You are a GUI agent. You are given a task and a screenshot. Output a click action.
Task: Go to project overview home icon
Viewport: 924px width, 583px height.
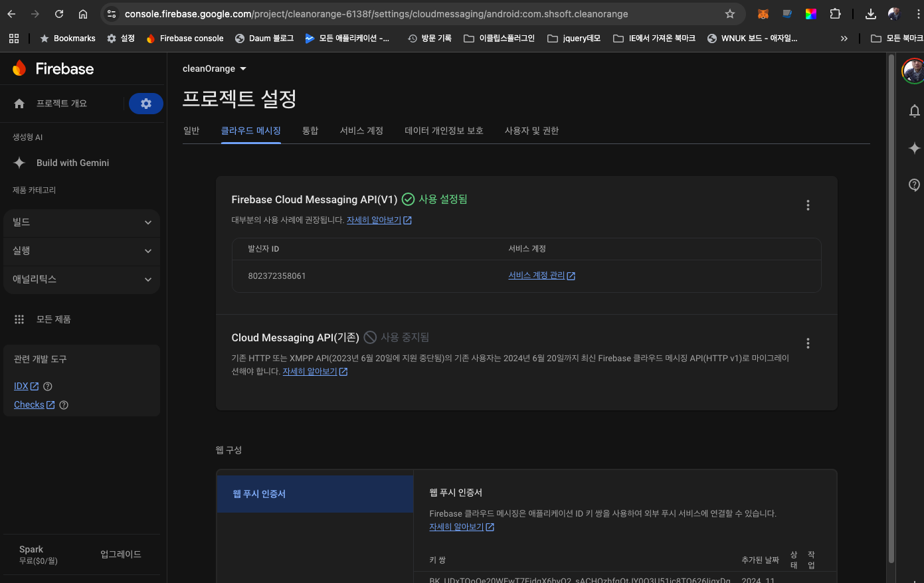click(x=19, y=104)
